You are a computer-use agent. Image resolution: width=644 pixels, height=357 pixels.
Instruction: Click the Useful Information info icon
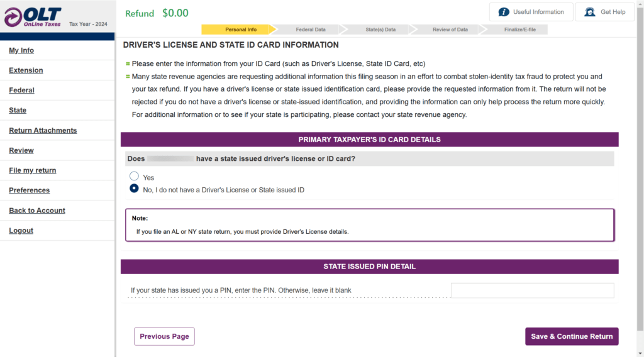pos(504,12)
